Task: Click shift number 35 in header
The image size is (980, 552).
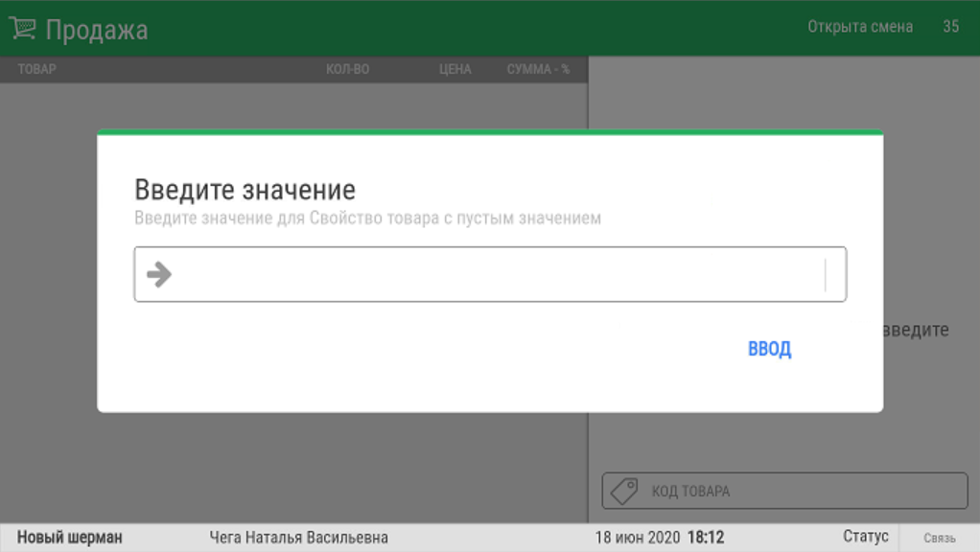Action: pos(951,27)
